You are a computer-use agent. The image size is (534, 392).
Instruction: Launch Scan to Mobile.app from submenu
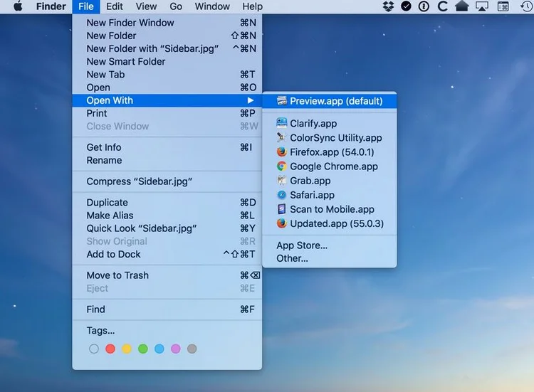pyautogui.click(x=332, y=209)
